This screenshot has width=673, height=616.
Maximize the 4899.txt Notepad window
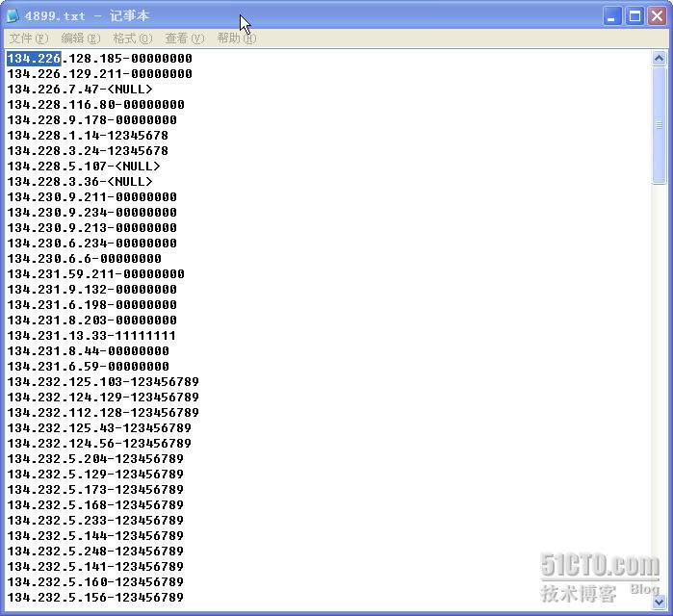(x=634, y=16)
